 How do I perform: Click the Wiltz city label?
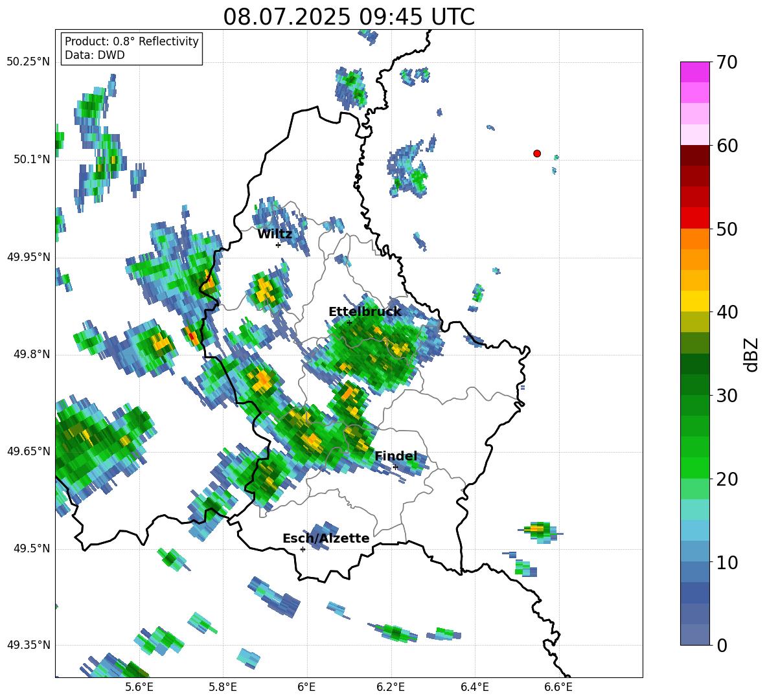coord(275,234)
